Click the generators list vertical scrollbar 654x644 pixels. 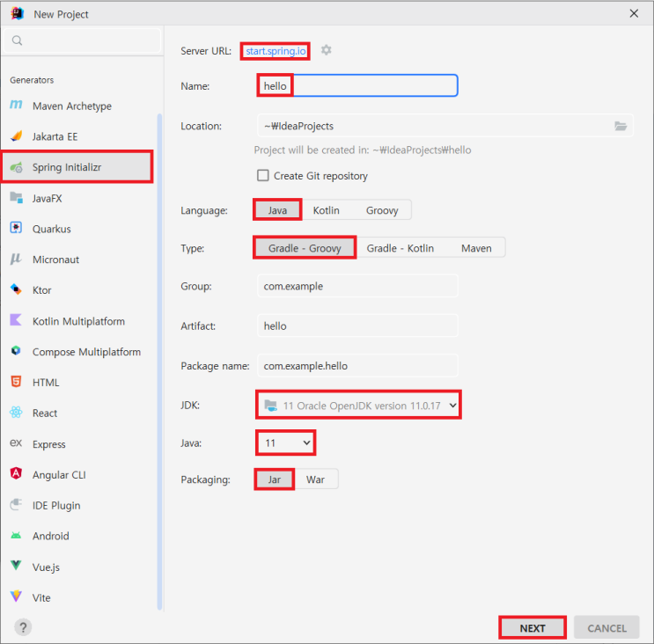[x=159, y=362]
